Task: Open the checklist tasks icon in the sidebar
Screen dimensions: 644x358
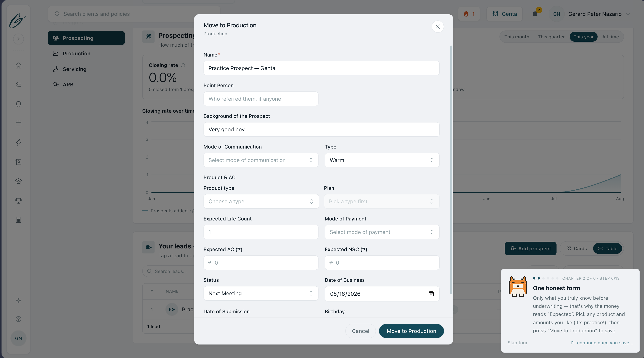Action: (x=18, y=85)
